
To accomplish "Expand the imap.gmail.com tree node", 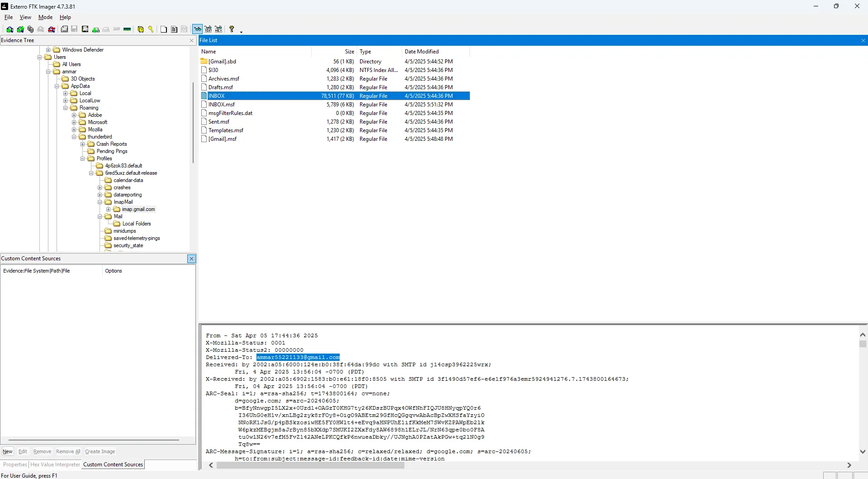I will pos(109,210).
